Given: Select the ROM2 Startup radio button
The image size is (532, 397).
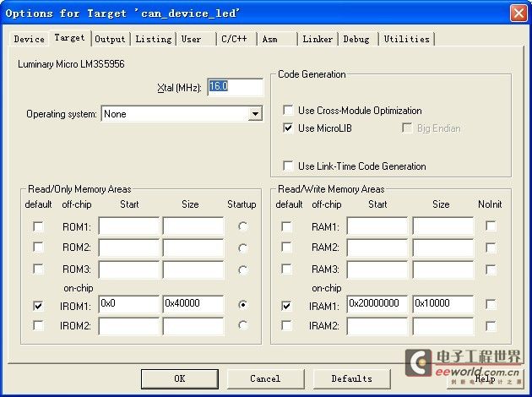Looking at the screenshot, I should coord(242,247).
